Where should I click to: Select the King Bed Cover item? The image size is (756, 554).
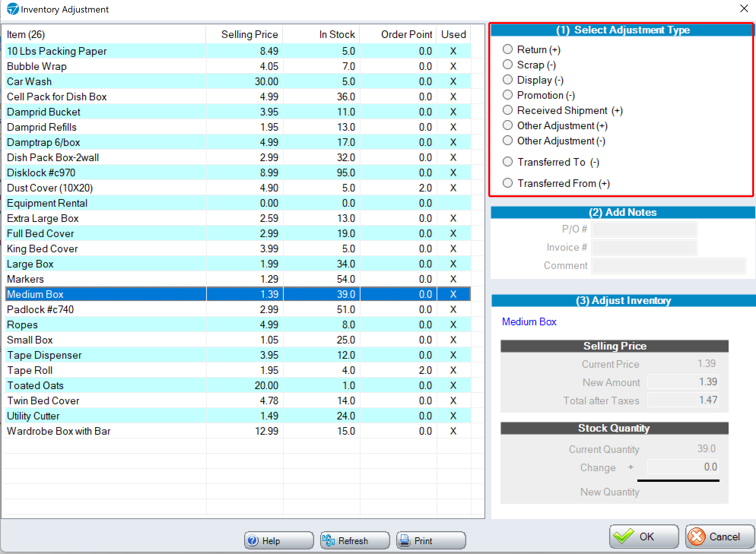pyautogui.click(x=238, y=249)
